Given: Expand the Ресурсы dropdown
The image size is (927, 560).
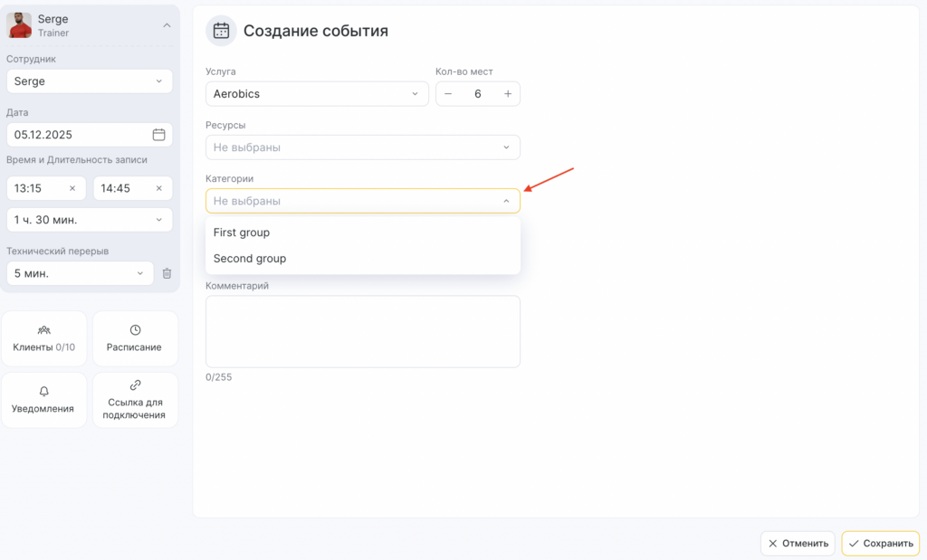Looking at the screenshot, I should 362,147.
